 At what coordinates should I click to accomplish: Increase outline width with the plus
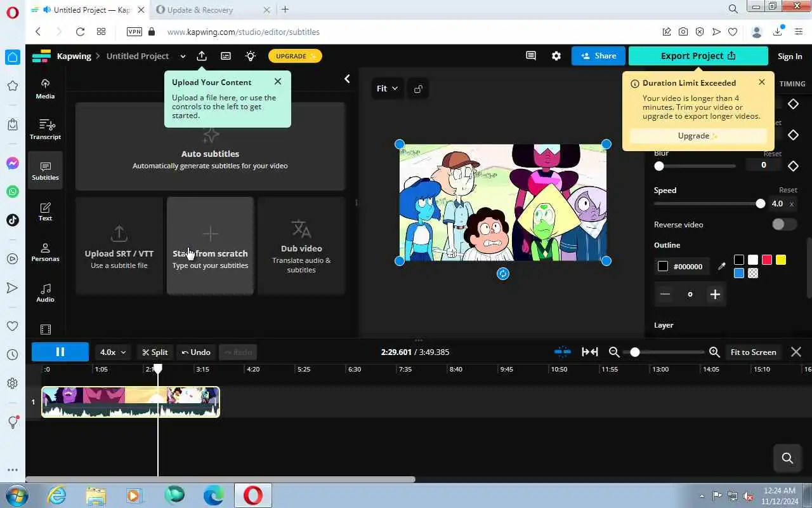click(715, 294)
